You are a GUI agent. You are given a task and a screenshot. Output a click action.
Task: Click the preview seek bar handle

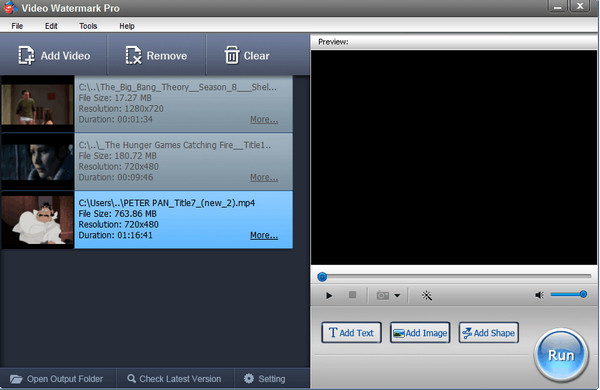click(322, 277)
